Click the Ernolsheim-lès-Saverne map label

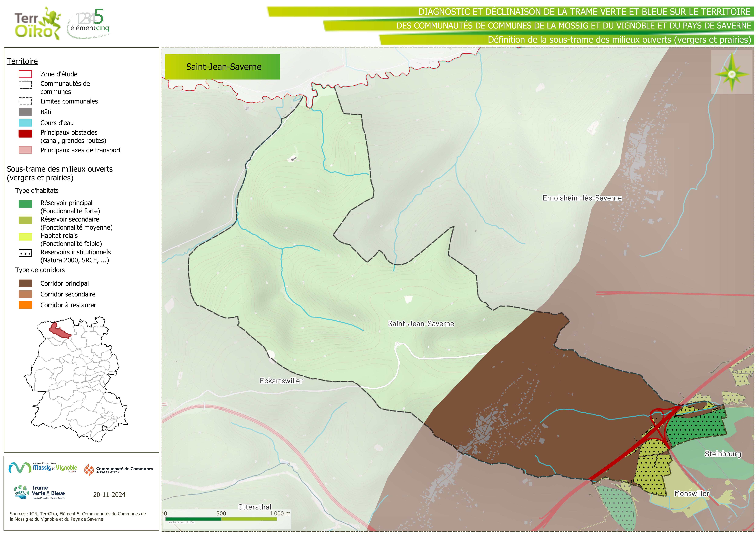tap(582, 198)
